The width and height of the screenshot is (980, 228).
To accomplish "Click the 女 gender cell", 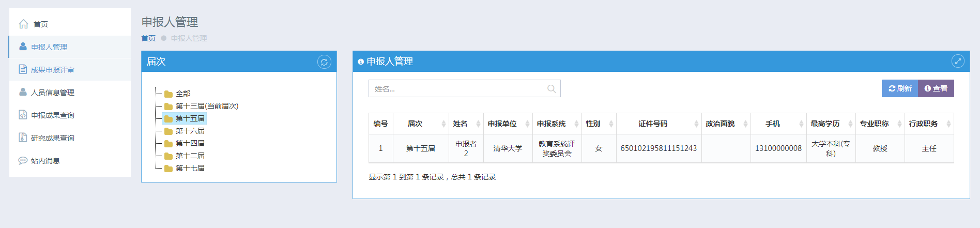I will click(x=599, y=148).
